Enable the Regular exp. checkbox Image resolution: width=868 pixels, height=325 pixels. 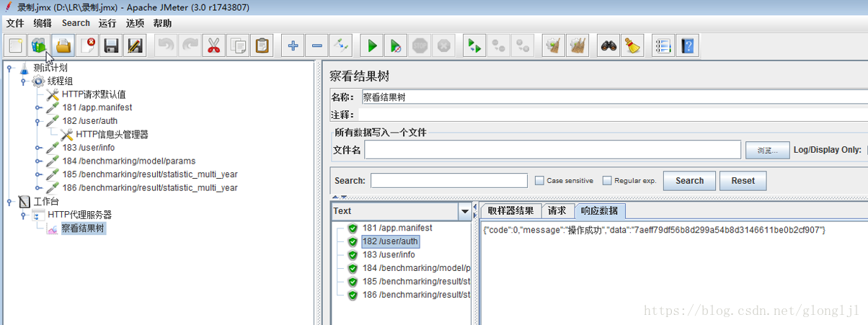[607, 181]
